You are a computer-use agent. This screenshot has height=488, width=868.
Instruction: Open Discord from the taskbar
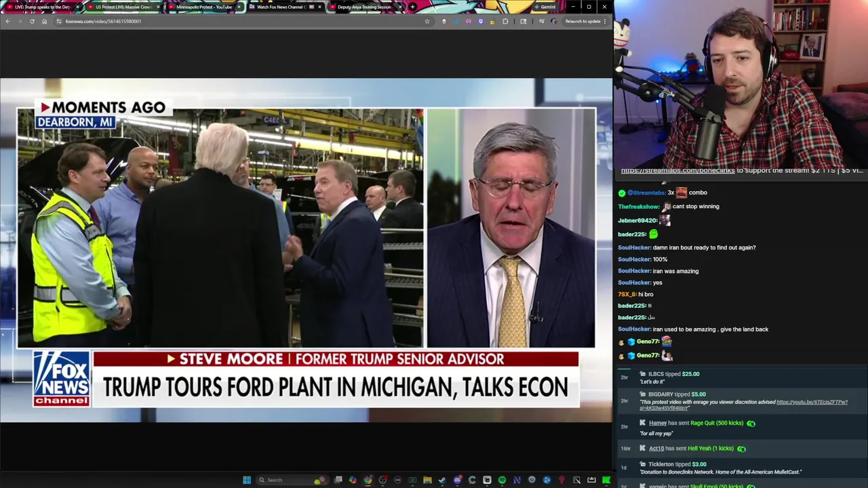[x=457, y=480]
